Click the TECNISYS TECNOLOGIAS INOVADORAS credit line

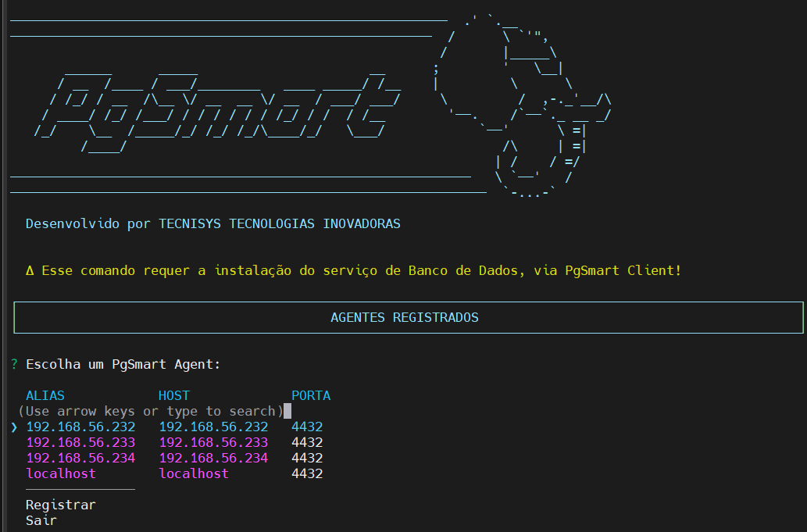[213, 223]
